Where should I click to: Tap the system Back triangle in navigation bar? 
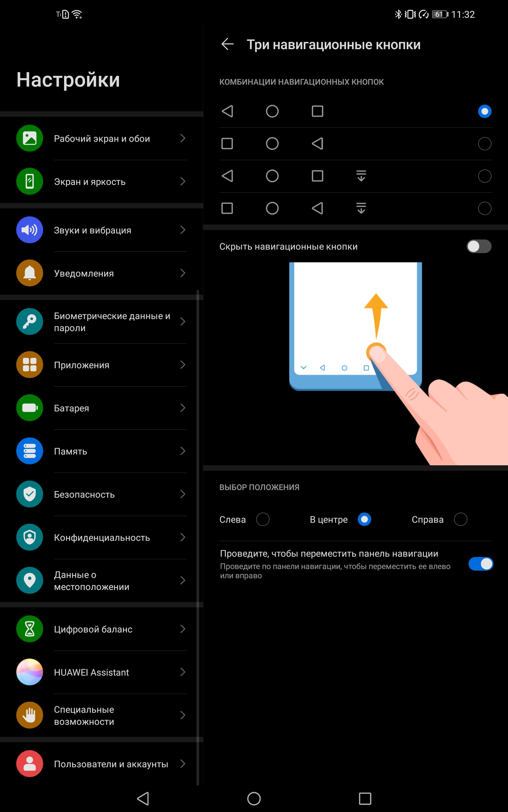pos(143,799)
